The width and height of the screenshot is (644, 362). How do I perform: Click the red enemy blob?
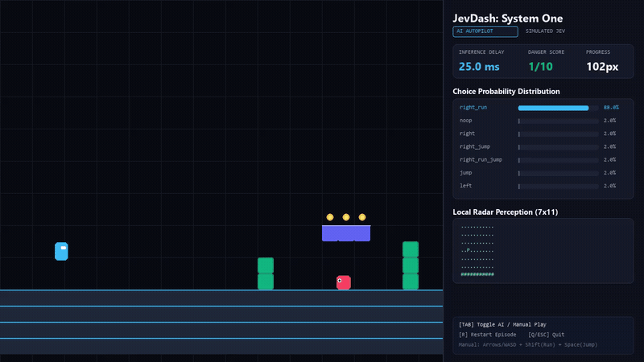344,282
